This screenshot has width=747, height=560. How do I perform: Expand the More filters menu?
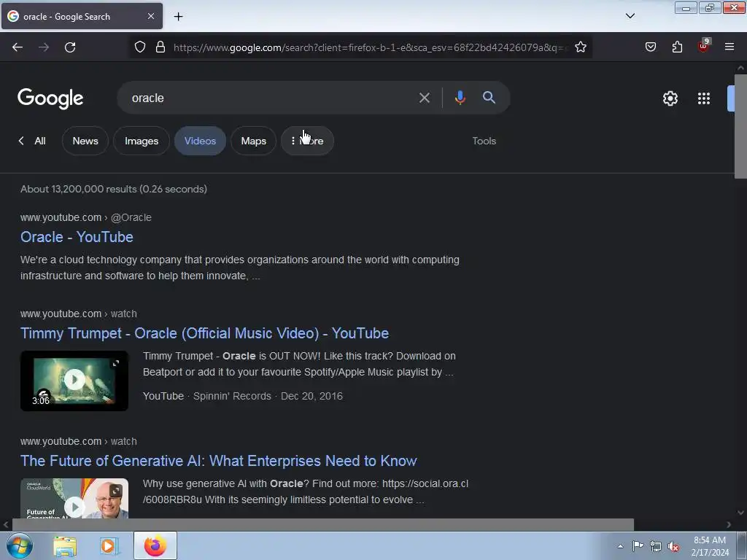click(x=307, y=141)
